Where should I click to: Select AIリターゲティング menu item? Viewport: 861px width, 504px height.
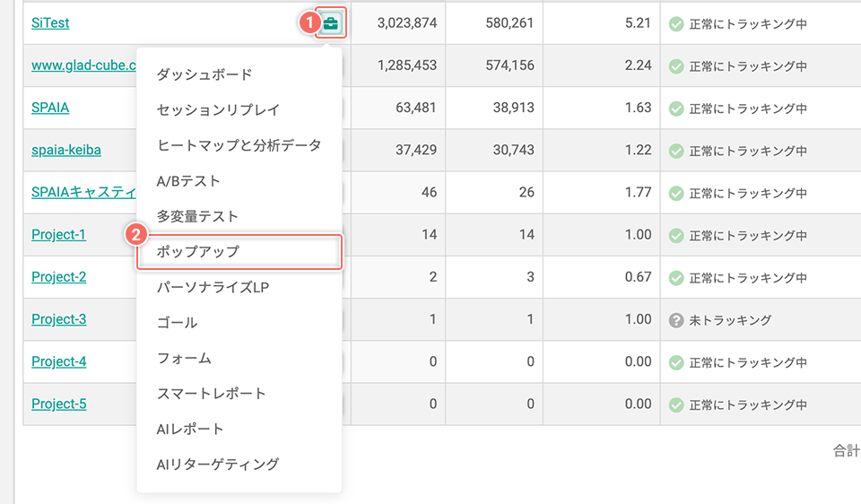pyautogui.click(x=239, y=465)
